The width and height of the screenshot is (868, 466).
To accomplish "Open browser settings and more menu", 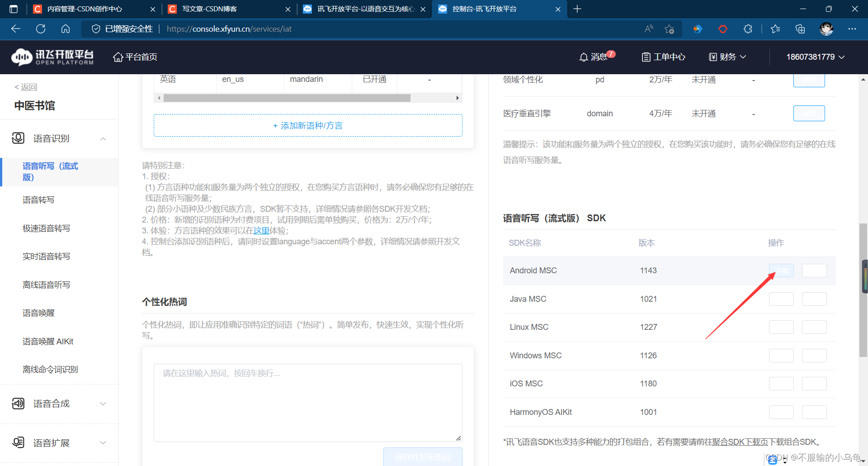I will (852, 29).
